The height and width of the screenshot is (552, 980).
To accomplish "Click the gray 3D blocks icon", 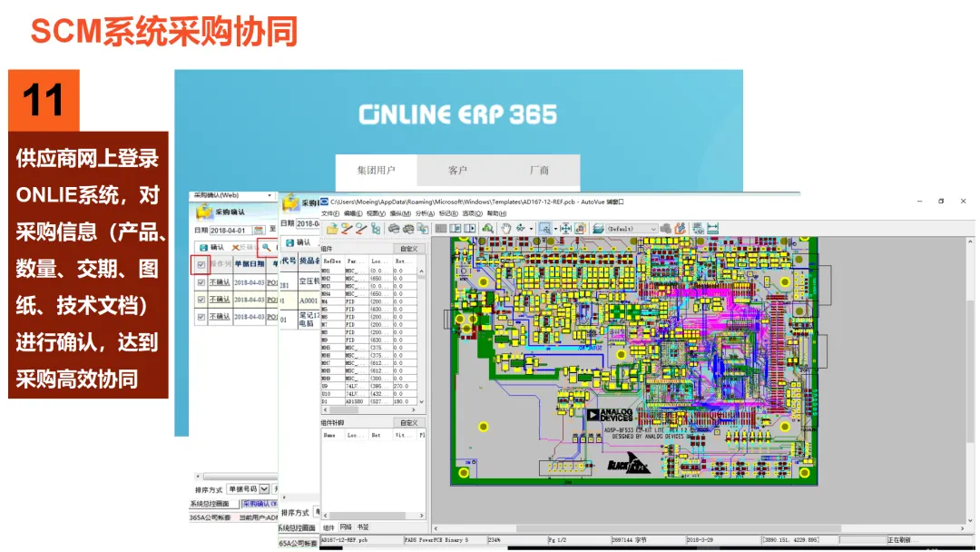I will click(x=666, y=229).
